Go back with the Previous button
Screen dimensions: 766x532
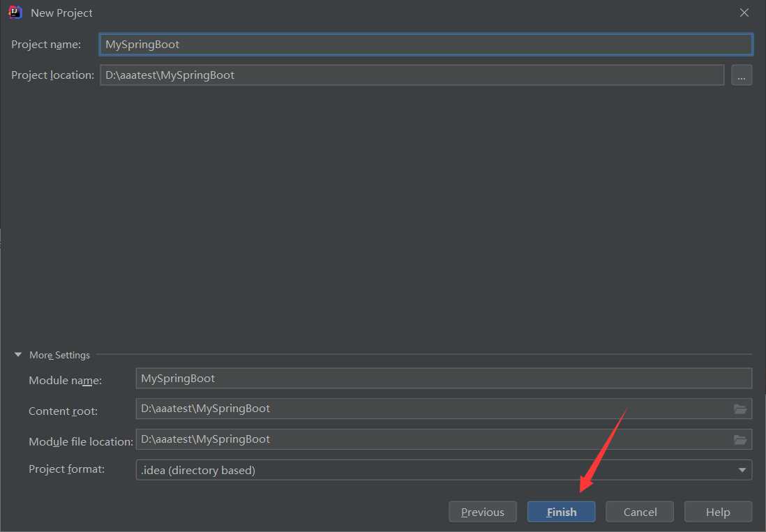483,512
